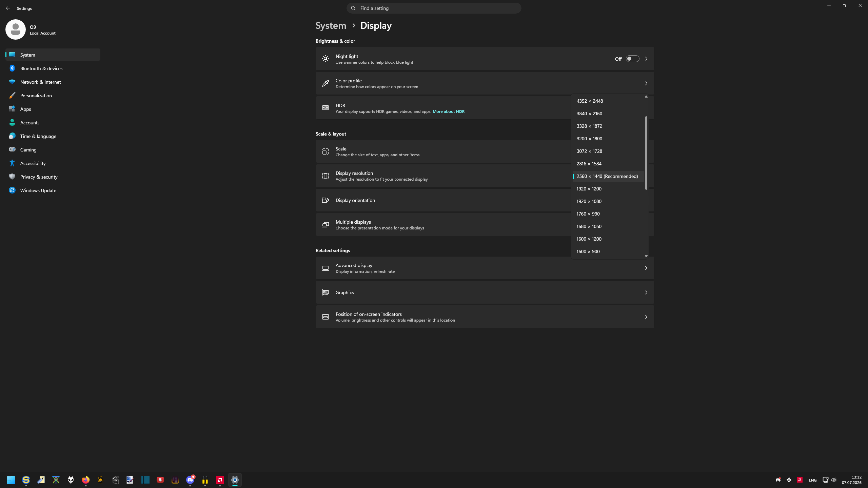Select 1920 × 1080 resolution option
This screenshot has width=868, height=488.
point(608,201)
